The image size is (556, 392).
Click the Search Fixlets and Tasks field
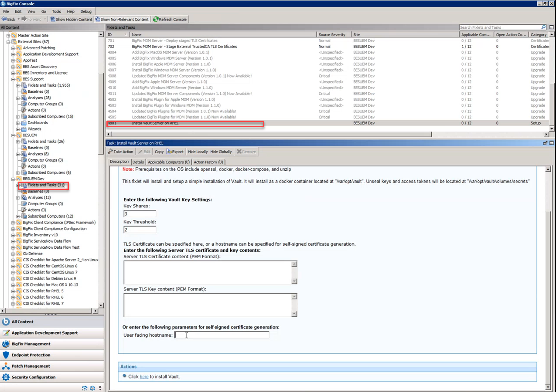point(500,27)
